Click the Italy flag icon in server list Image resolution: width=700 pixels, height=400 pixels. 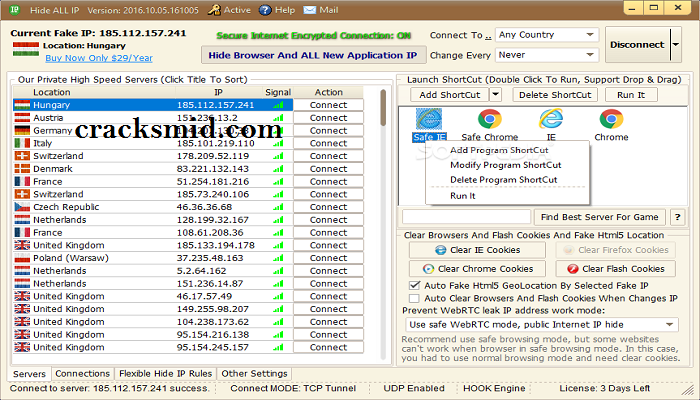click(x=22, y=143)
